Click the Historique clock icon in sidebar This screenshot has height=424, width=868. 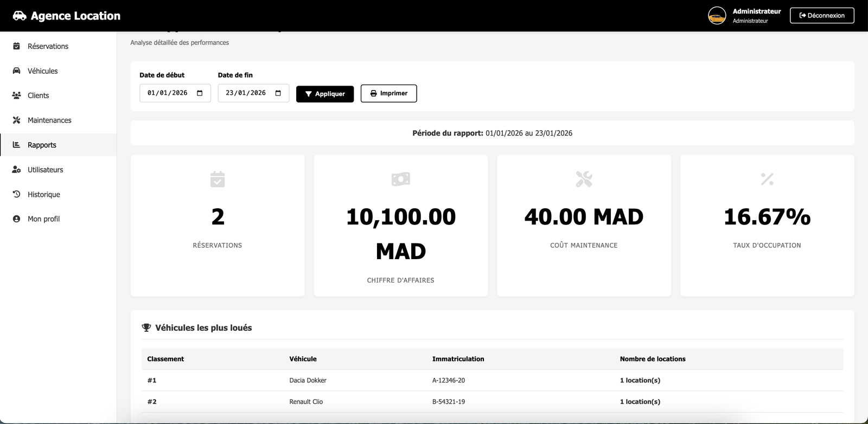16,194
